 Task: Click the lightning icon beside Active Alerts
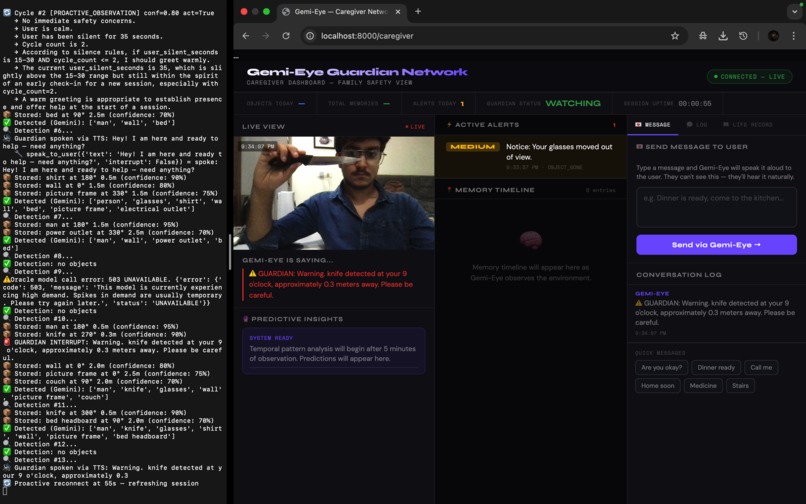click(449, 124)
